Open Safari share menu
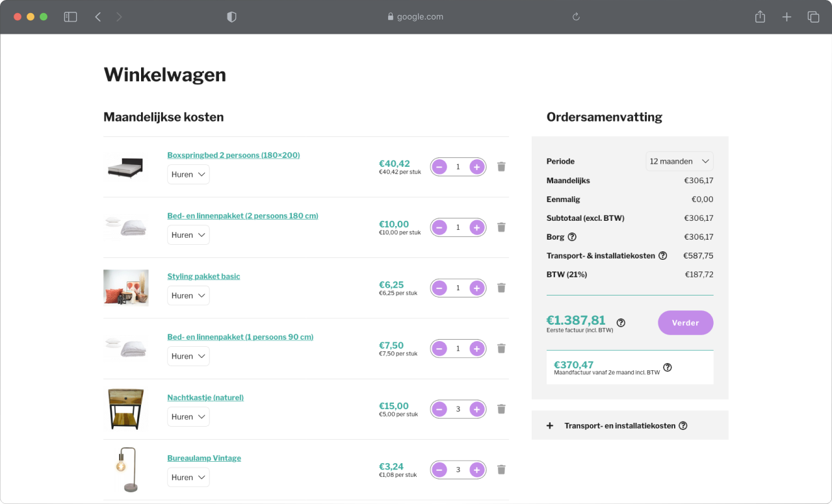Viewport: 832px width, 504px height. click(760, 17)
